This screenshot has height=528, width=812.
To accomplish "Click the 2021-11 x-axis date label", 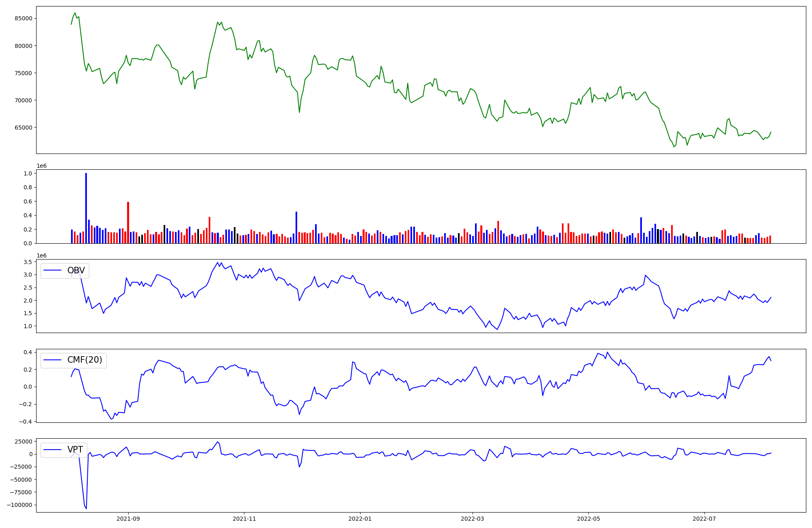I will (244, 519).
